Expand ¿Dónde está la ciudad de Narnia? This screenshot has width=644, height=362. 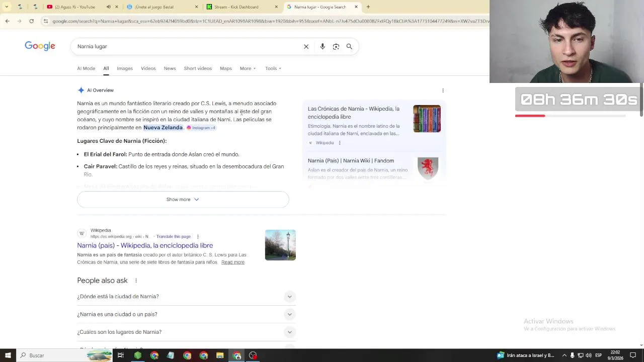(x=186, y=297)
